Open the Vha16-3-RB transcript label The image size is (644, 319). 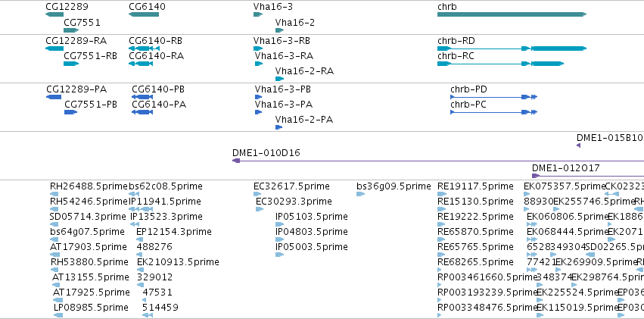point(282,41)
